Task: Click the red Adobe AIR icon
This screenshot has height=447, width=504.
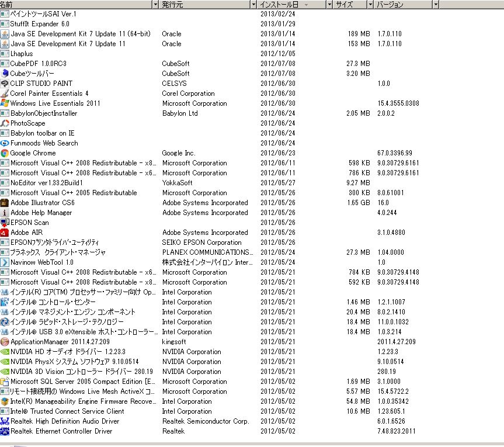Action: pos(5,233)
